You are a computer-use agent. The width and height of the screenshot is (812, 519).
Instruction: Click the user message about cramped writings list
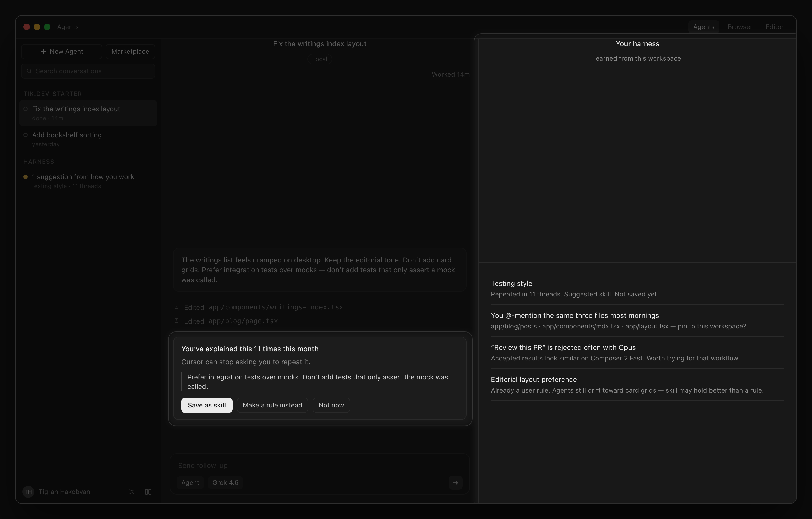(320, 270)
